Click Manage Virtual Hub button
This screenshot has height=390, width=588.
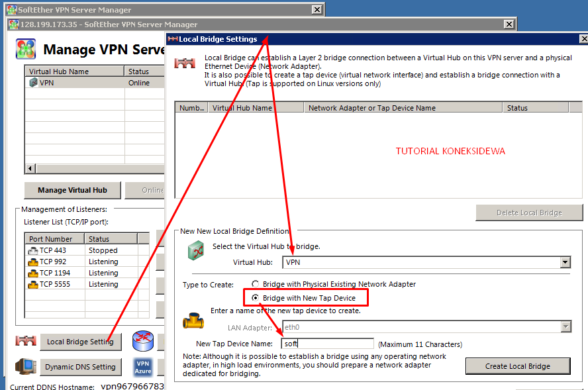click(x=72, y=190)
